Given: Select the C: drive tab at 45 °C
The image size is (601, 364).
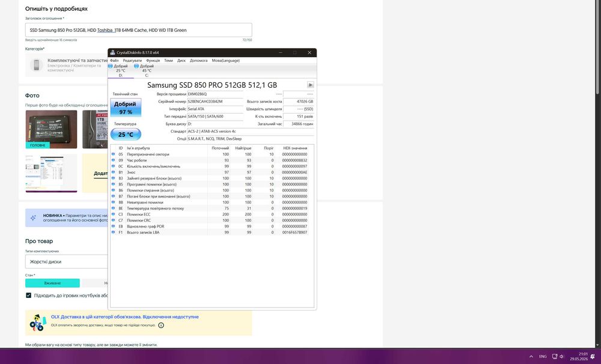Looking at the screenshot, I should (147, 70).
